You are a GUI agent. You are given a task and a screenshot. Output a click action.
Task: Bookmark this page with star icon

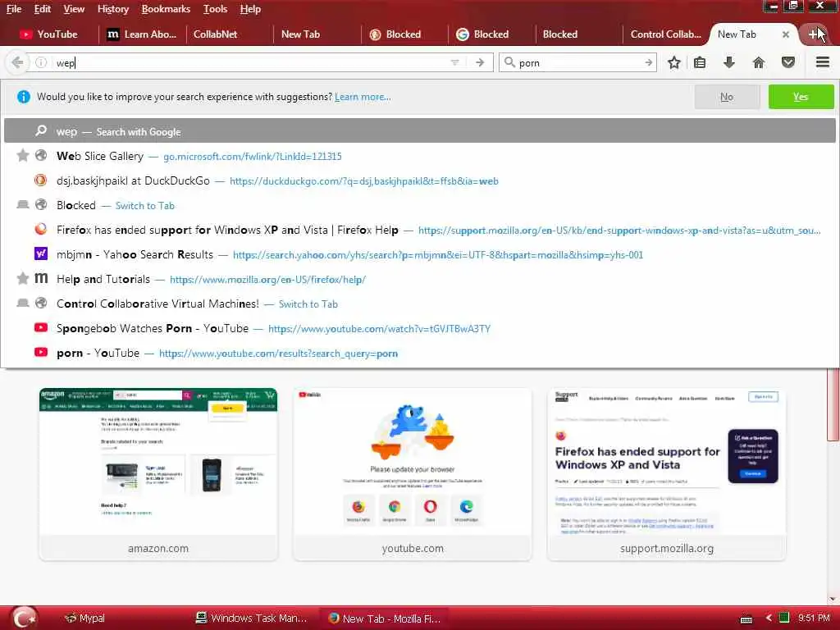click(674, 62)
